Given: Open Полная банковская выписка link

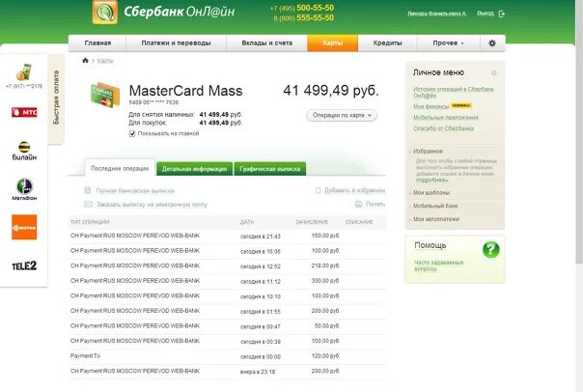Looking at the screenshot, I should [135, 191].
